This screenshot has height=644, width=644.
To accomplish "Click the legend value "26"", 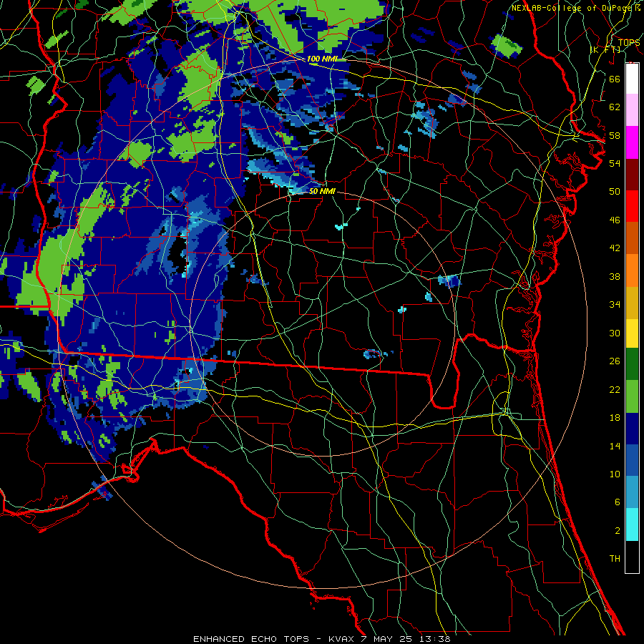I will point(615,361).
